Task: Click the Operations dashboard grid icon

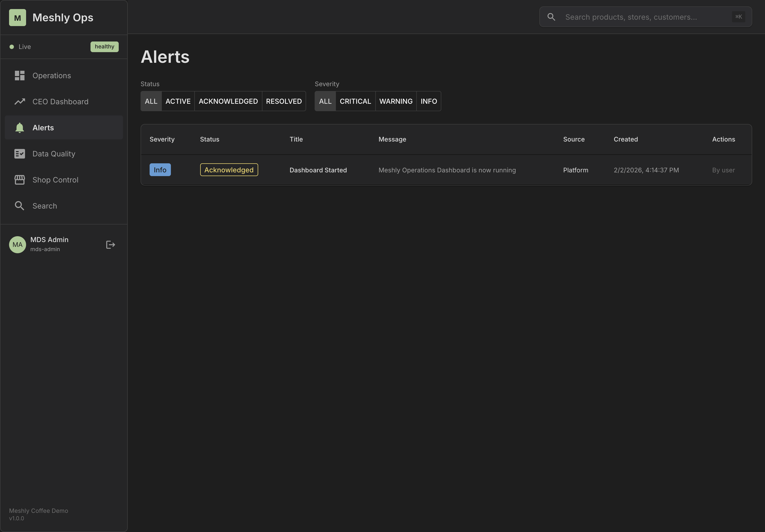Action: (x=20, y=76)
